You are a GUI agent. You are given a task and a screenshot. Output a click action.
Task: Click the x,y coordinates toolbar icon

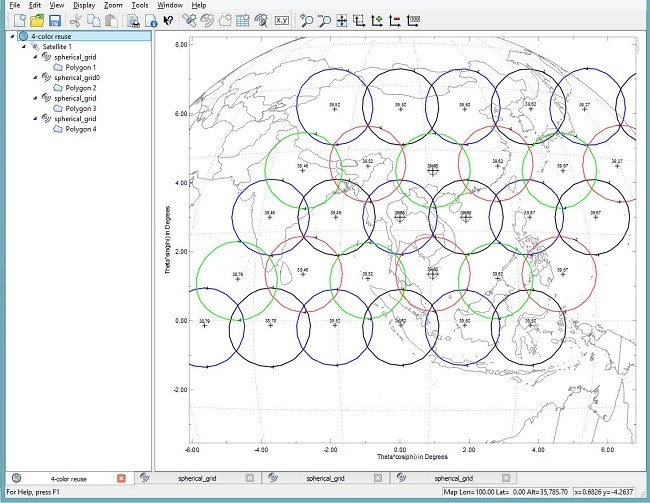pos(281,20)
